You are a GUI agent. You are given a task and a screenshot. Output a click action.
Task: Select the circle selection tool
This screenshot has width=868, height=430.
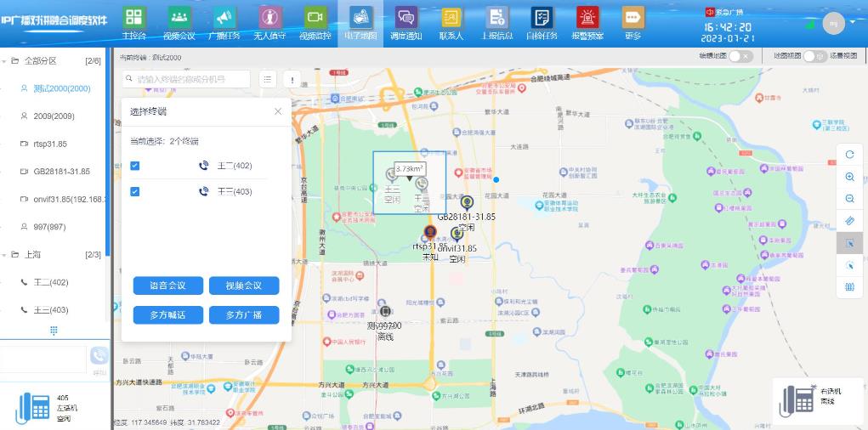point(849,265)
